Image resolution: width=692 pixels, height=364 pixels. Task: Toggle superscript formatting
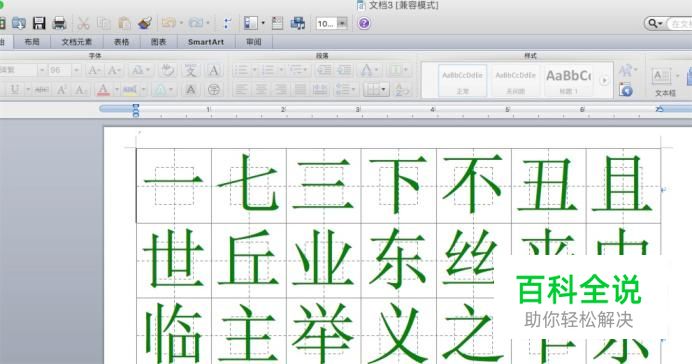tap(61, 90)
